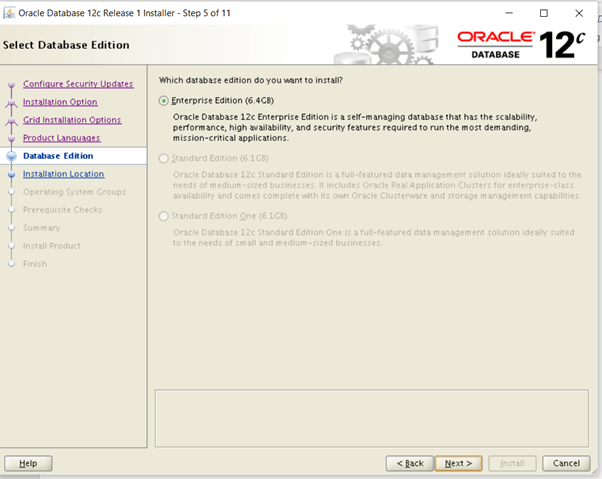Go to the Installation Option step
The height and width of the screenshot is (479, 602).
tap(60, 102)
